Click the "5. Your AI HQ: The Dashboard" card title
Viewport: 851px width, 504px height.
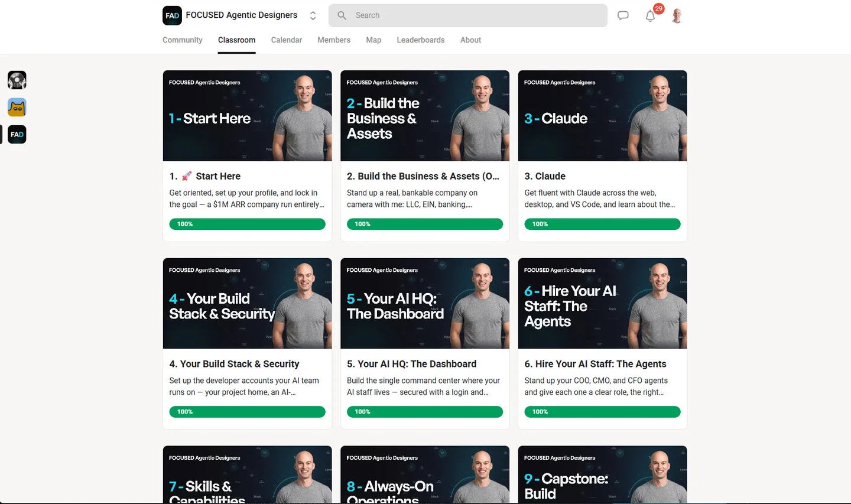click(412, 364)
